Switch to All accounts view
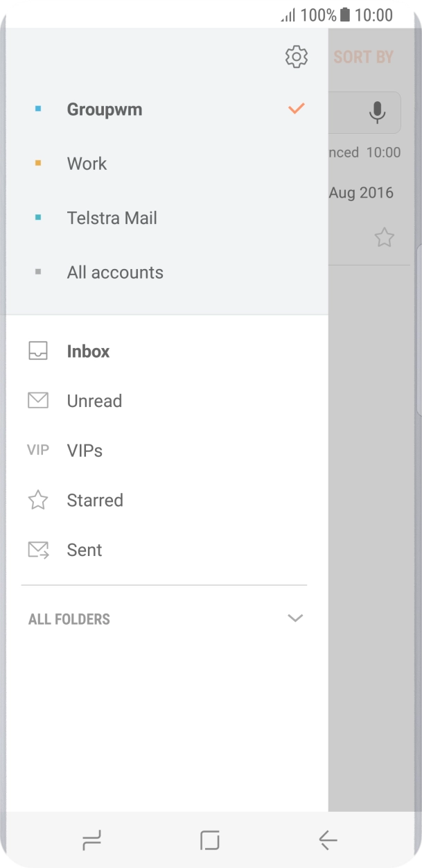The width and height of the screenshot is (422, 868). tap(115, 272)
